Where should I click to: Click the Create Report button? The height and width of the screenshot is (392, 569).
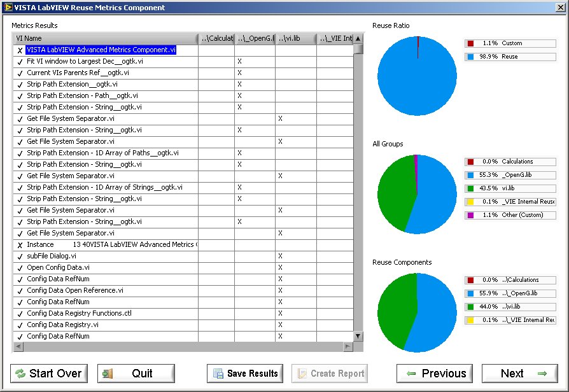[330, 374]
